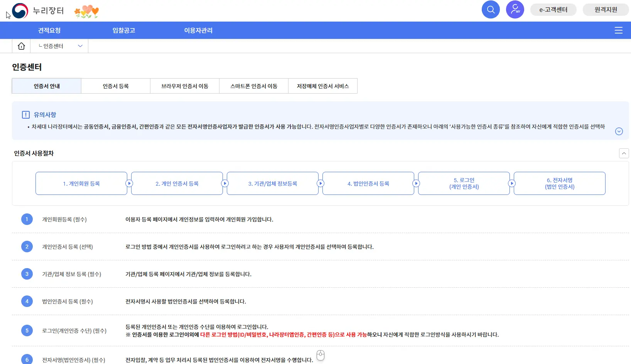Select the 1. 개인회원 등록 step box
This screenshot has width=631, height=364.
81,183
